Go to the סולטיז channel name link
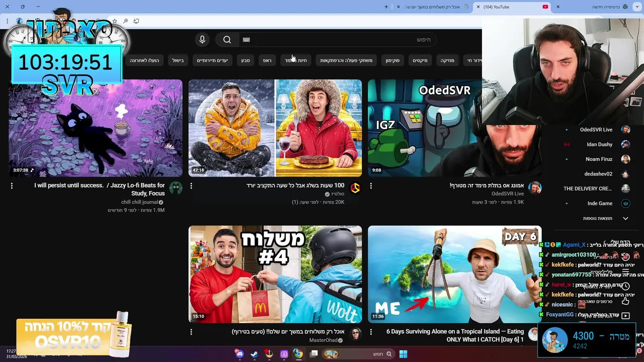 pos(338,194)
